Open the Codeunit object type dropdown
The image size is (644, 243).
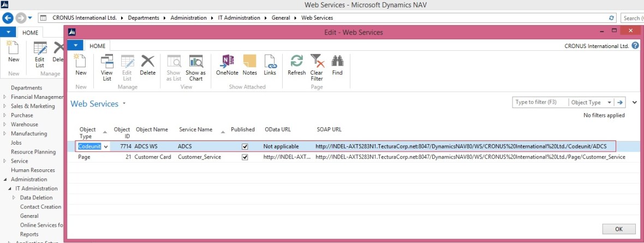(105, 146)
